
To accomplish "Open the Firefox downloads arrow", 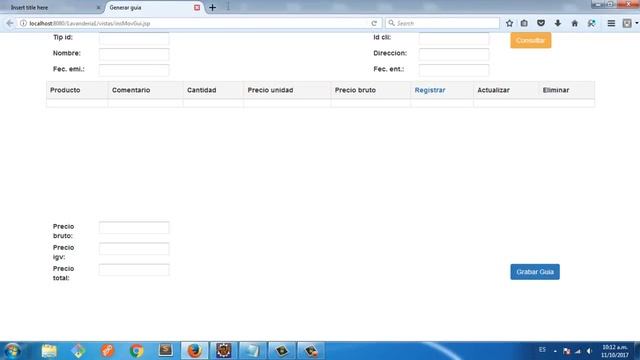I will tap(558, 23).
